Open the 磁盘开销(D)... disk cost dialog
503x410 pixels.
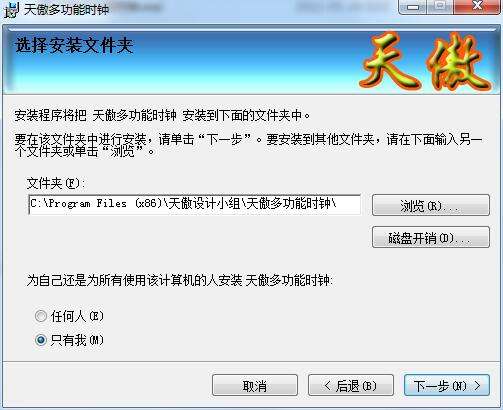(431, 237)
